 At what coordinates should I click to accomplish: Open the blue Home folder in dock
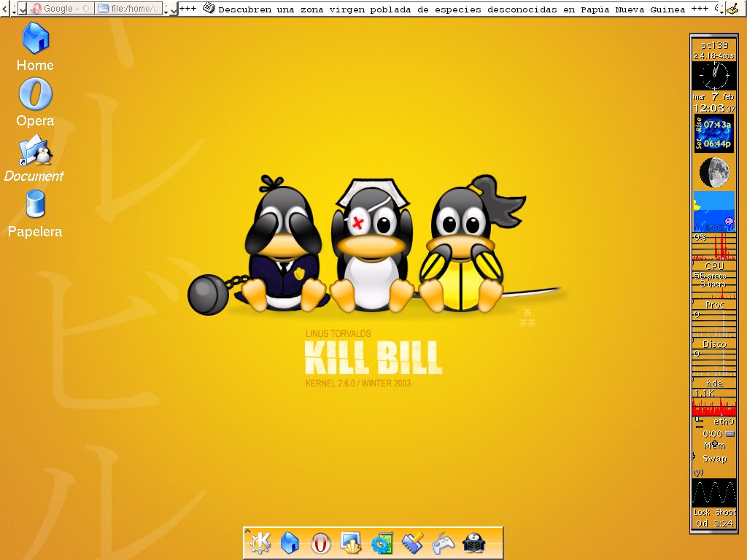[290, 542]
